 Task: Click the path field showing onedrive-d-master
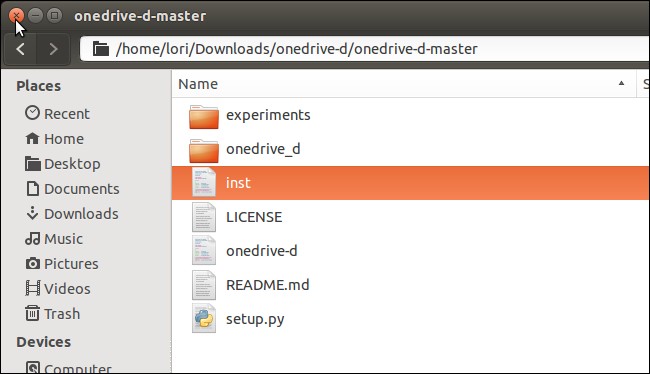click(x=365, y=49)
